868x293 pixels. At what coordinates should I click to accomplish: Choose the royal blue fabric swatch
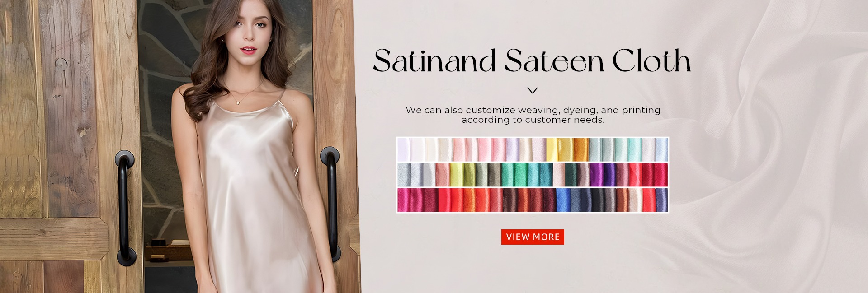(x=563, y=200)
